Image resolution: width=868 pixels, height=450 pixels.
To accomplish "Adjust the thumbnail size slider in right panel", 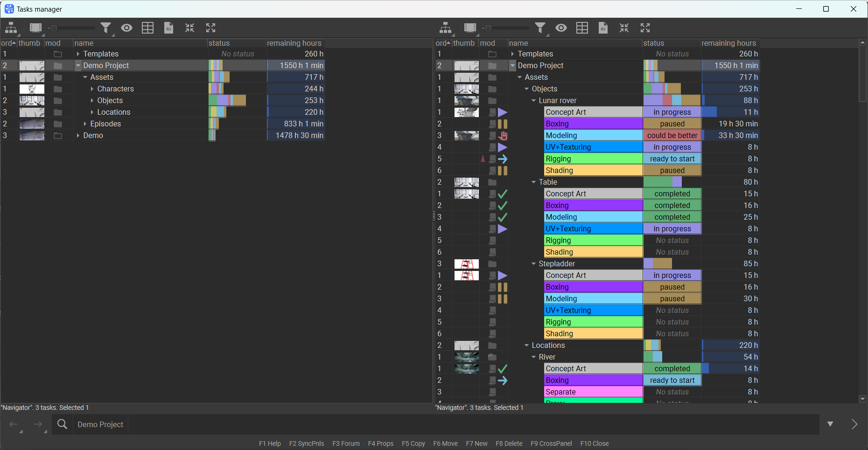I will [x=505, y=28].
